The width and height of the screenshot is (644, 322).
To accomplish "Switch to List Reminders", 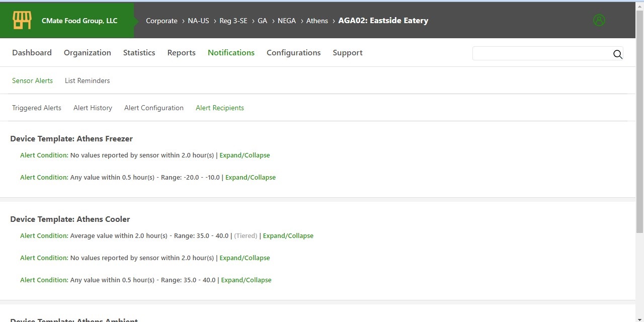I will tap(87, 80).
